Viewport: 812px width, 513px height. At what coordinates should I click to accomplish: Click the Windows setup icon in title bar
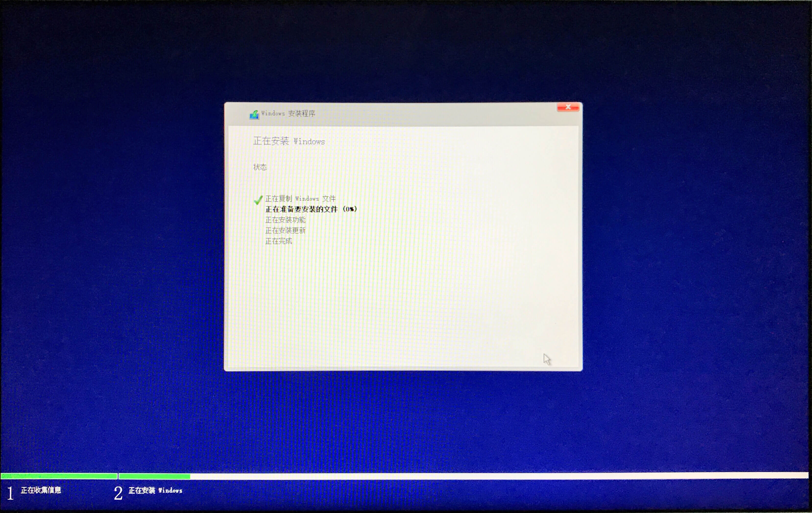tap(254, 115)
